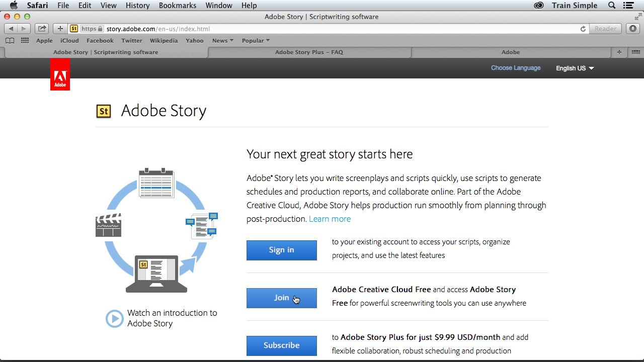The image size is (644, 362).
Task: Click the Choose Language link
Action: [516, 68]
